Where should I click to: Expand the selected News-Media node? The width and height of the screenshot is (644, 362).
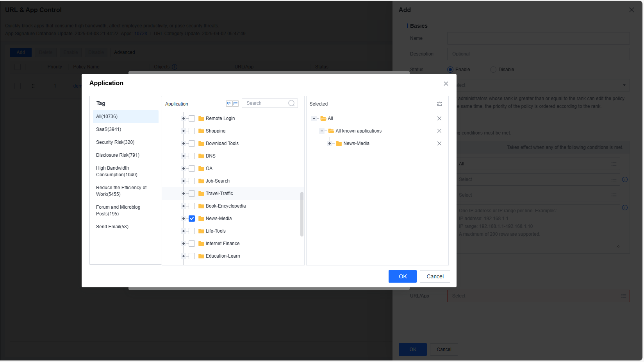pyautogui.click(x=330, y=143)
